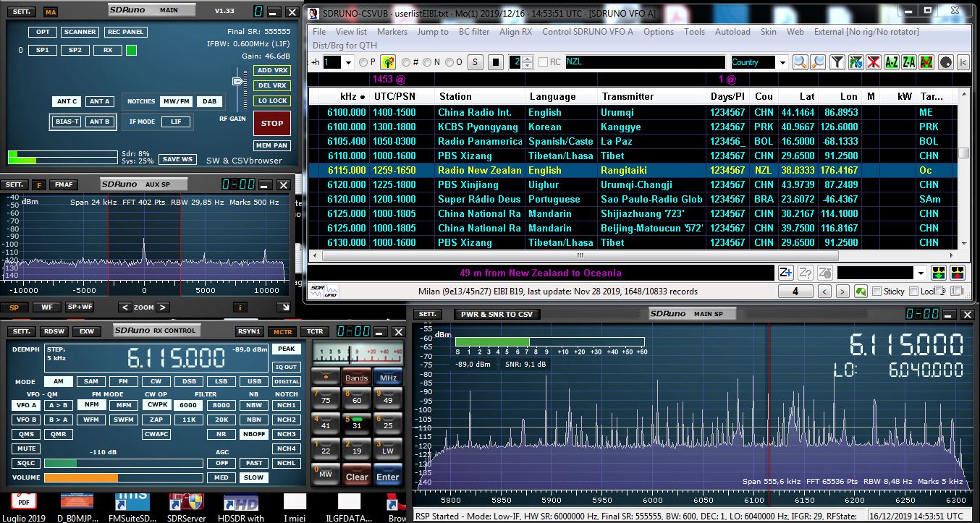Click the filter icon with green arrow in CSV toolbar
The image size is (980, 523).
[x=856, y=62]
